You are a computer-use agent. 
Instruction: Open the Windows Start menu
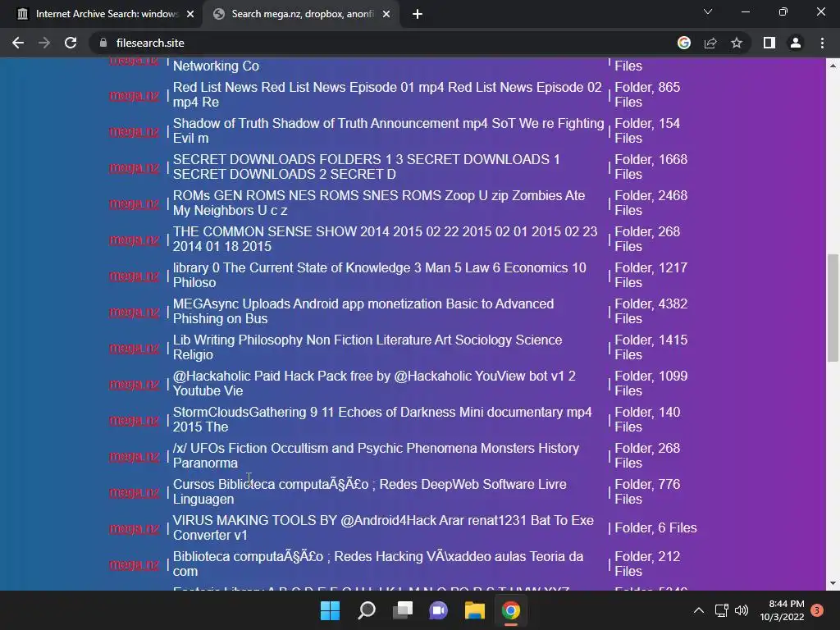tap(330, 610)
